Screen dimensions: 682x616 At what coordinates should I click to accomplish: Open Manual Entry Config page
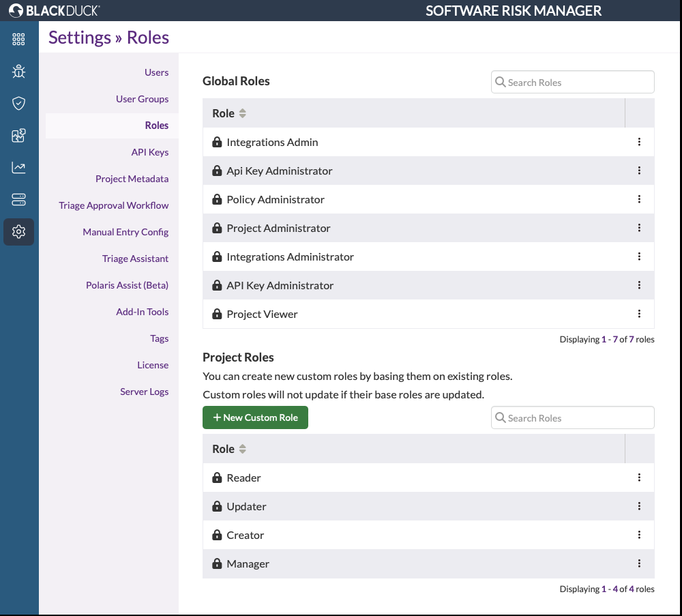pyautogui.click(x=125, y=232)
